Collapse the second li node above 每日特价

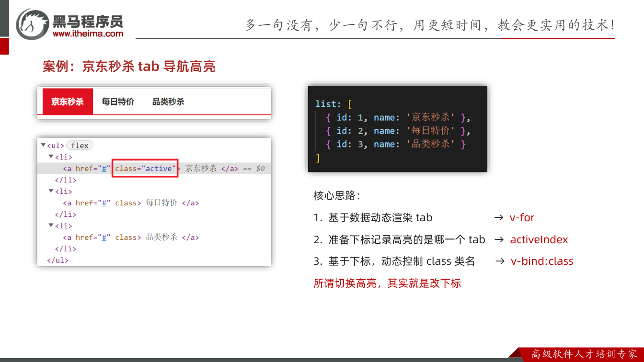point(51,191)
